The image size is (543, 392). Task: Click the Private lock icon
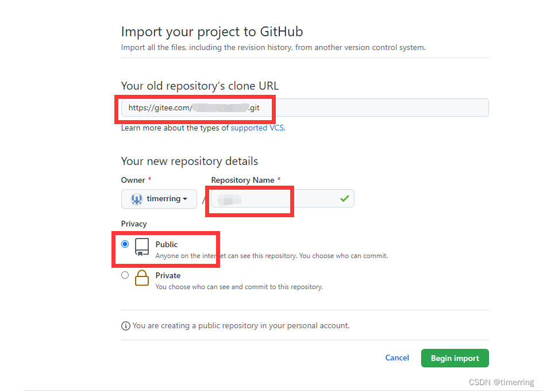click(142, 278)
